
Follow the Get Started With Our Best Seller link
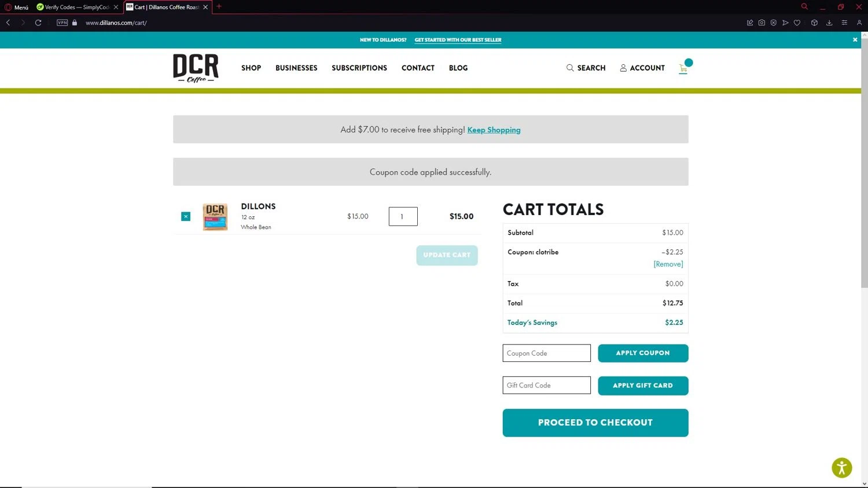pyautogui.click(x=458, y=40)
